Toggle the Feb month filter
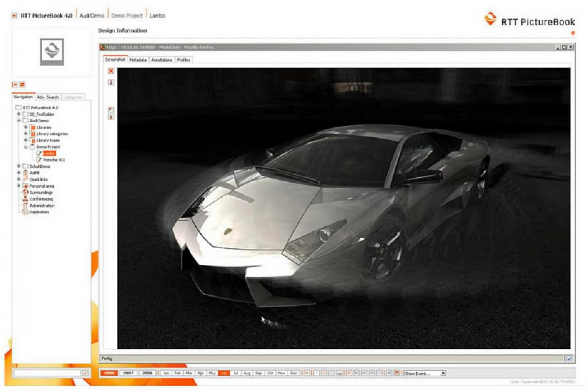This screenshot has width=588, height=391. pyautogui.click(x=178, y=374)
